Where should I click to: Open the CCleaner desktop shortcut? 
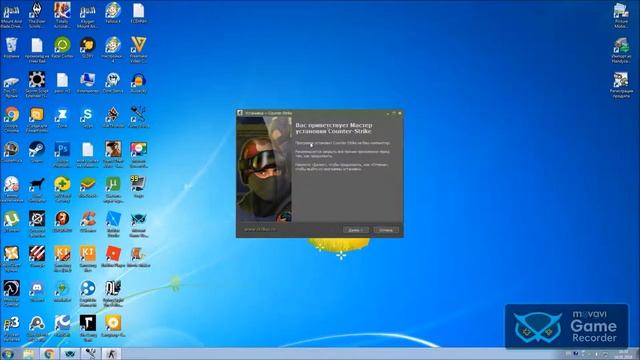pos(87,222)
